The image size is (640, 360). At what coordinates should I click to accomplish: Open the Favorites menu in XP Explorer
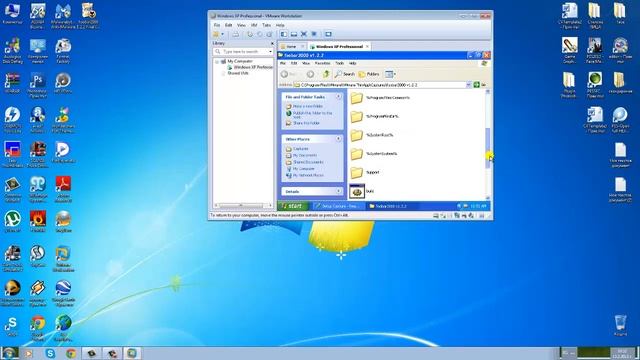click(322, 63)
